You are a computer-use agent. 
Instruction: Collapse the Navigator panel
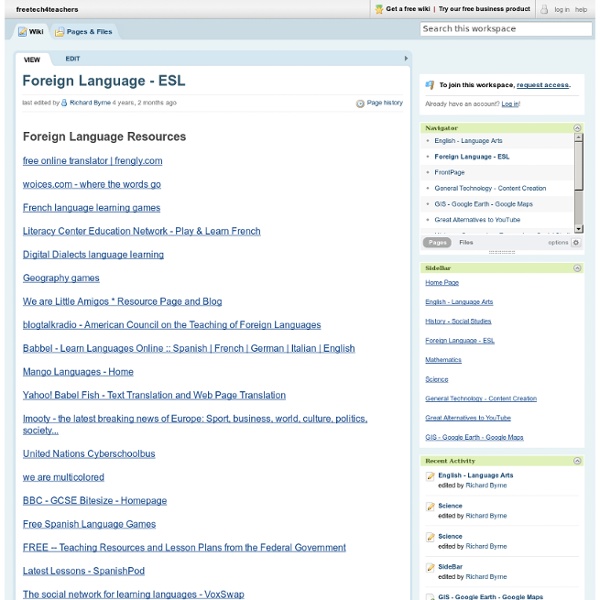coord(577,128)
